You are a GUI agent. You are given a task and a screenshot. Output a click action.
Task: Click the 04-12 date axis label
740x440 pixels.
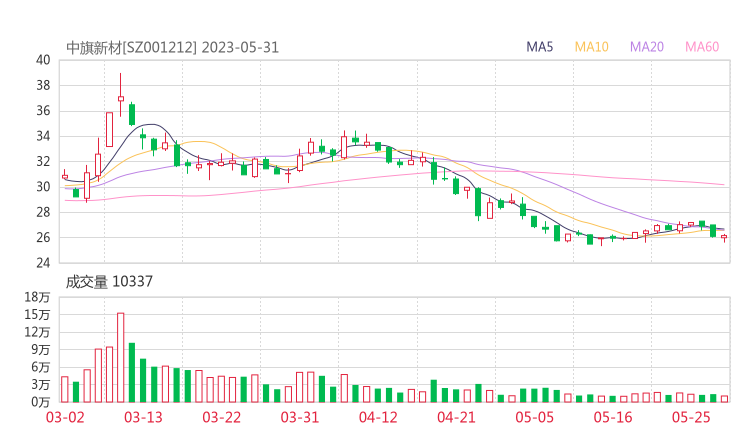tap(378, 417)
